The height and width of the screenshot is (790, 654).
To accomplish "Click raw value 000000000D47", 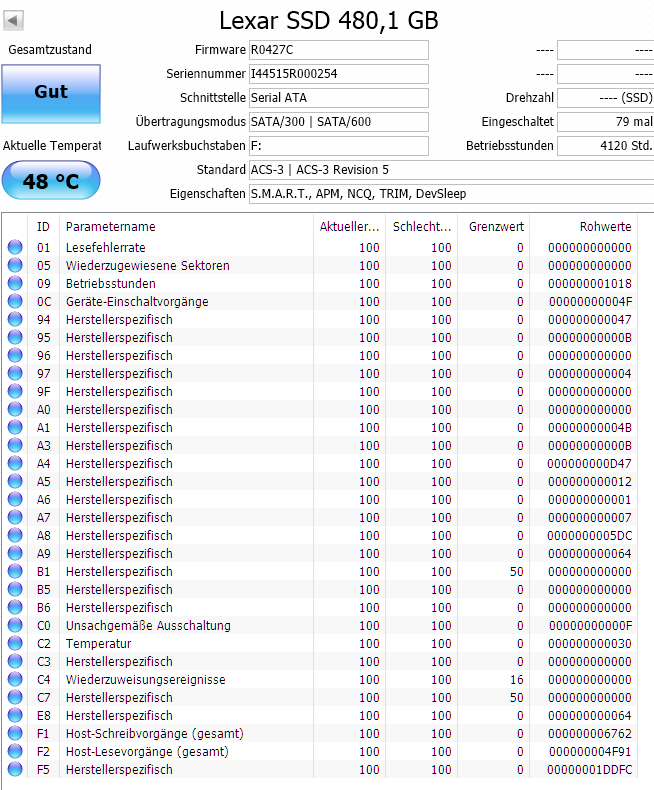I will click(590, 464).
